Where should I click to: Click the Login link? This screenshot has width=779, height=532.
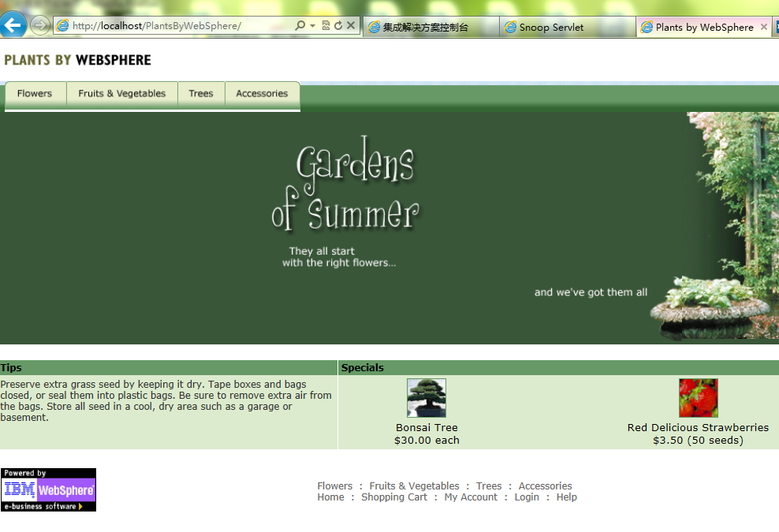(x=527, y=497)
